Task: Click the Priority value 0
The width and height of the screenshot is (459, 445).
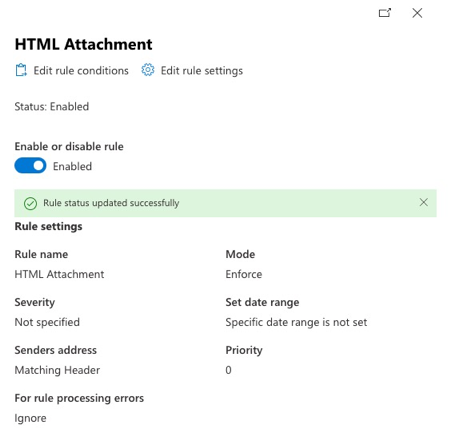Action: (228, 370)
